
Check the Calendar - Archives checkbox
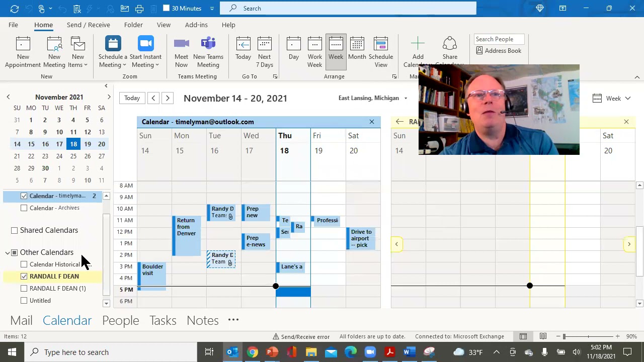(x=24, y=208)
